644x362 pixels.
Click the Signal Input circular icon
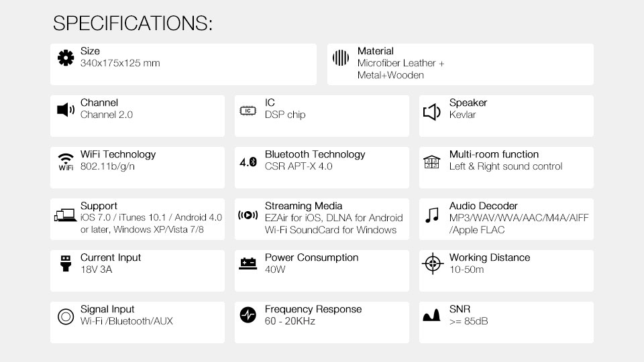point(65,316)
